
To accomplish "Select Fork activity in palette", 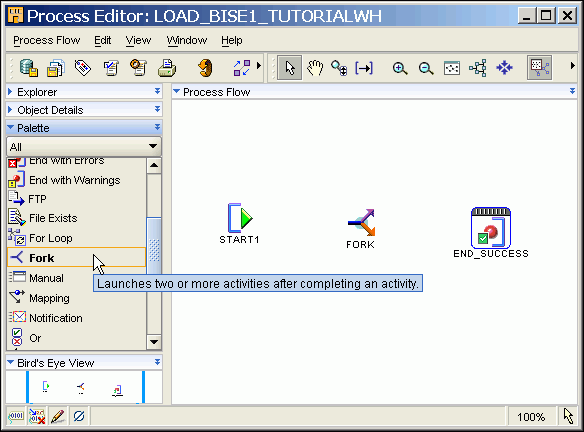I will [76, 258].
